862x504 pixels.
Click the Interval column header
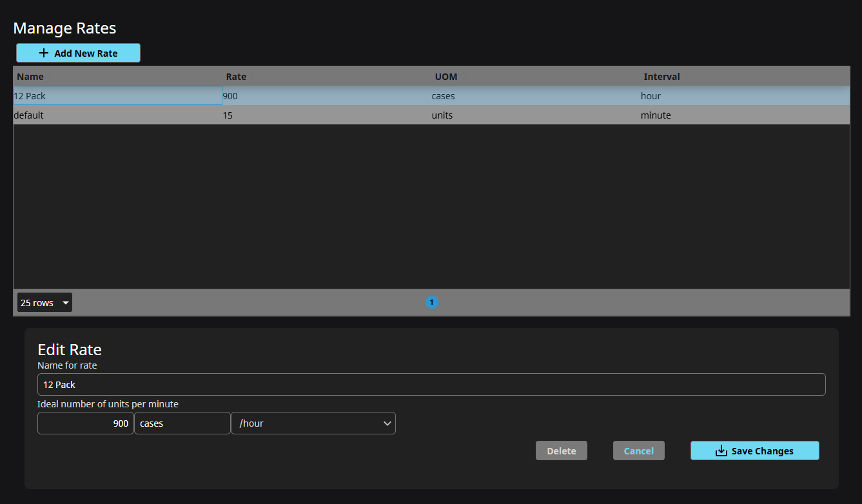[661, 77]
